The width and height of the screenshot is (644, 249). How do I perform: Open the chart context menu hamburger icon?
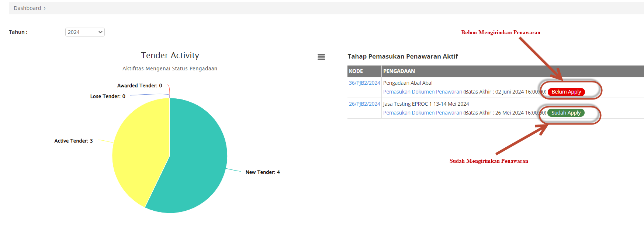321,57
